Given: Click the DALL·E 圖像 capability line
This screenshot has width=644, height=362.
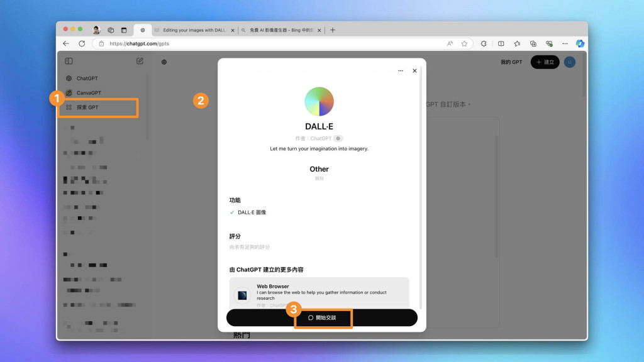Looking at the screenshot, I should tap(248, 212).
